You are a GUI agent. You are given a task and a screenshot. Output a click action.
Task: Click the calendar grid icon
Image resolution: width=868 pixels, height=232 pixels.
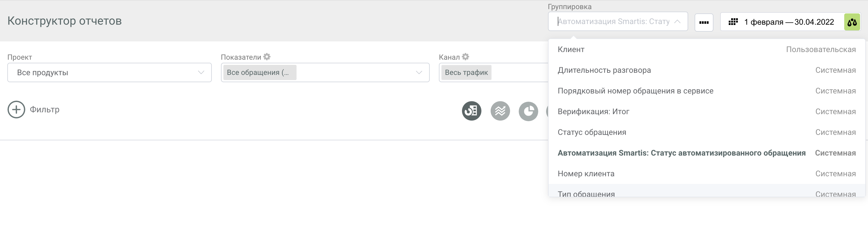pos(733,22)
